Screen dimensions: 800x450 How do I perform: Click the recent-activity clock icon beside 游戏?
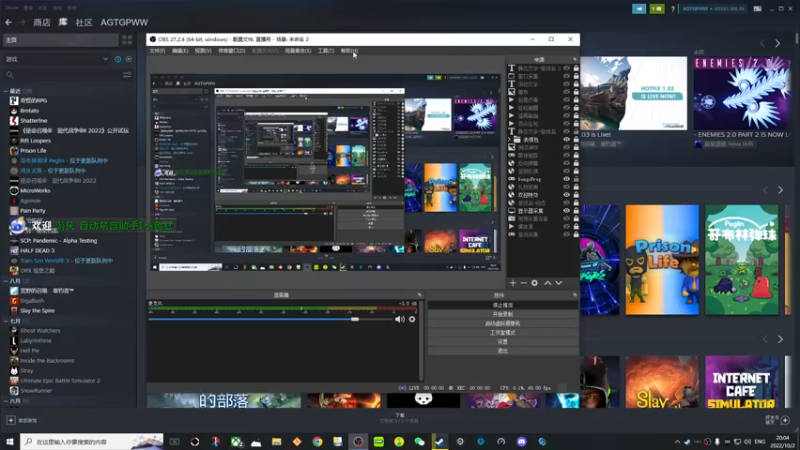(118, 59)
